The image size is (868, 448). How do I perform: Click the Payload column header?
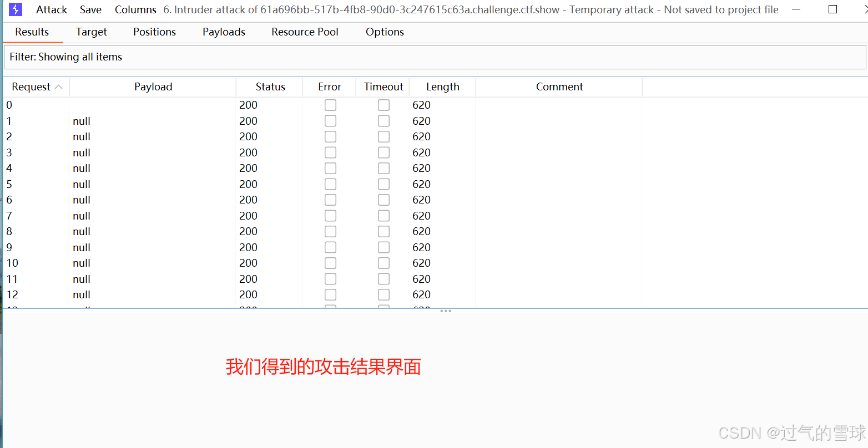point(153,86)
